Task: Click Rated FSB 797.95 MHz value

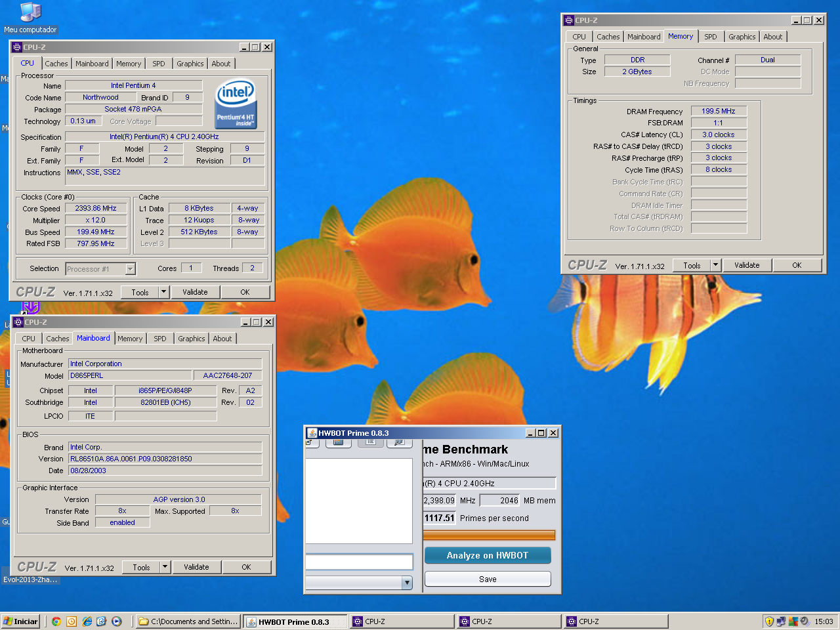Action: 96,243
